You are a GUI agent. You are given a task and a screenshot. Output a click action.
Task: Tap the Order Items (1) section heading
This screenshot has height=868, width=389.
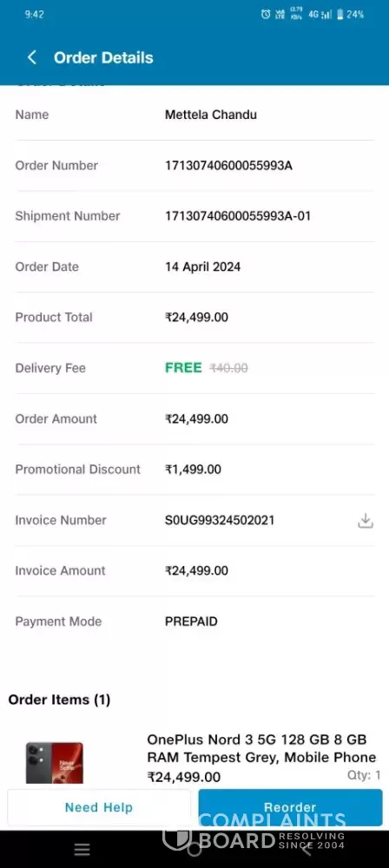click(59, 700)
